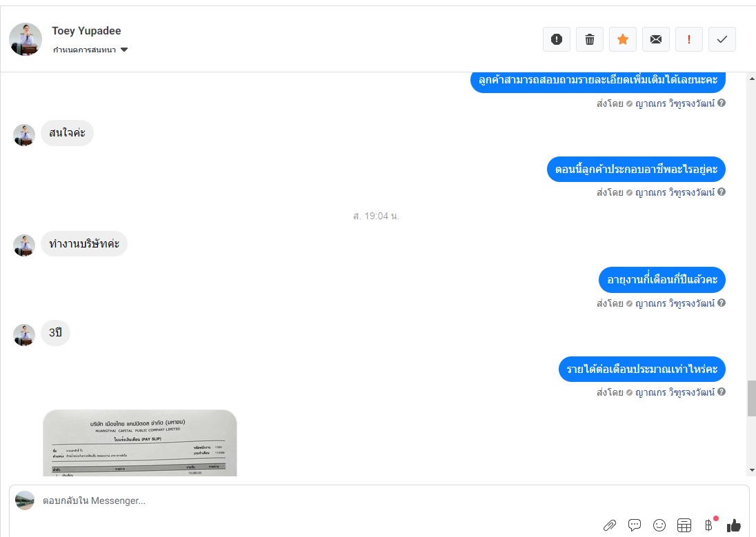
Task: Mark conversation done with checkmark icon
Action: tap(722, 39)
